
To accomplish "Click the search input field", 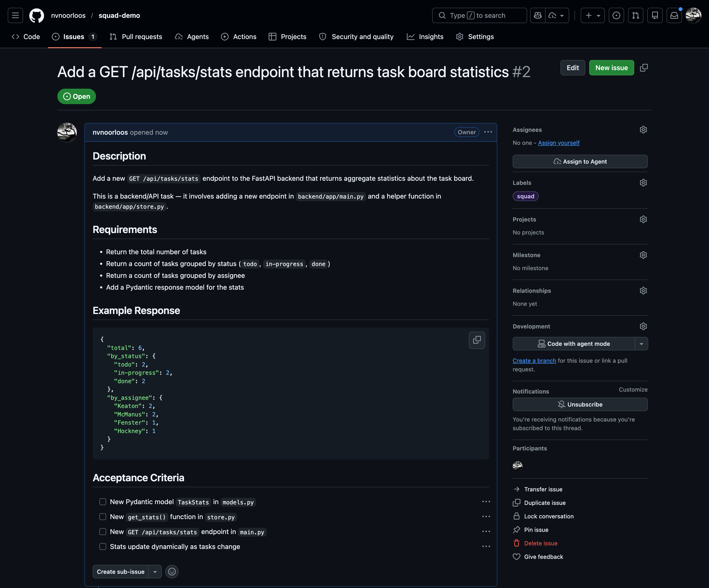I will point(479,15).
